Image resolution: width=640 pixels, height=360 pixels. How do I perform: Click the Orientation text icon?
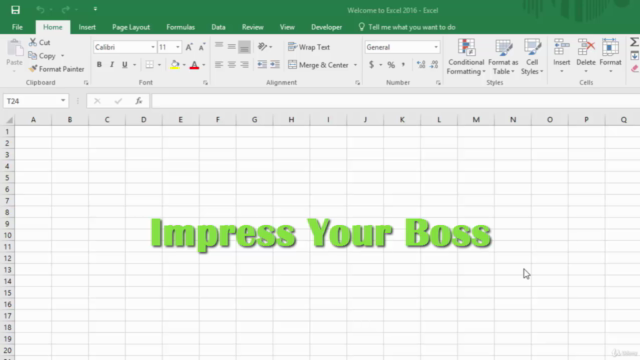262,47
